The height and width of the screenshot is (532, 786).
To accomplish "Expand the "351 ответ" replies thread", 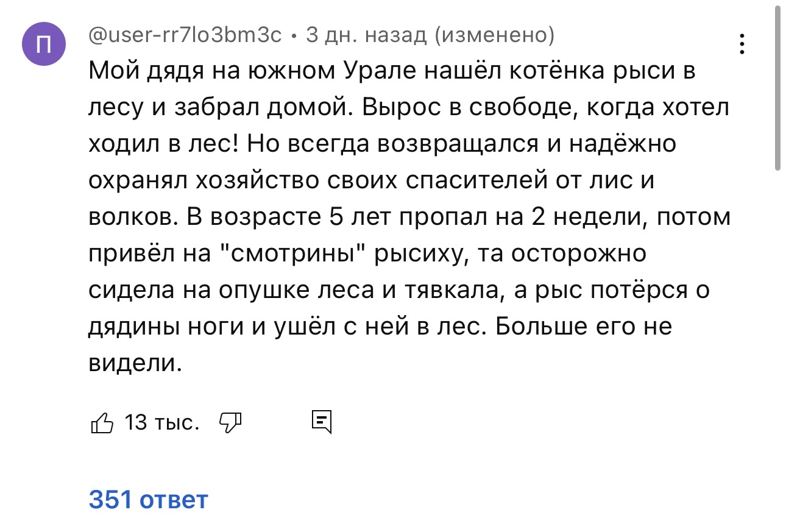I will (x=148, y=500).
